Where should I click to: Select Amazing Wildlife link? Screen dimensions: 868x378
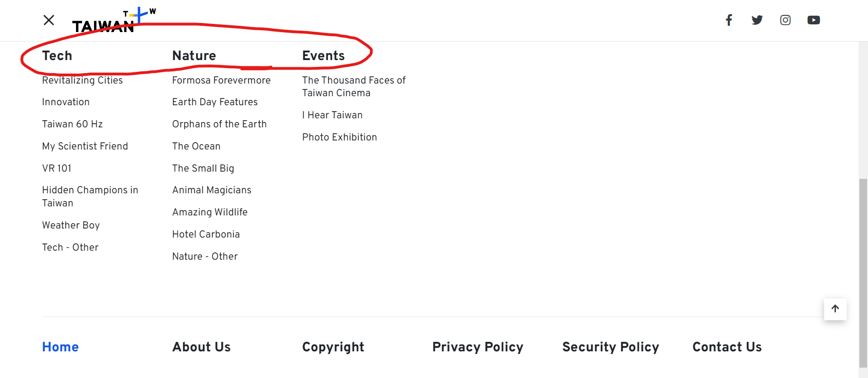pyautogui.click(x=210, y=212)
